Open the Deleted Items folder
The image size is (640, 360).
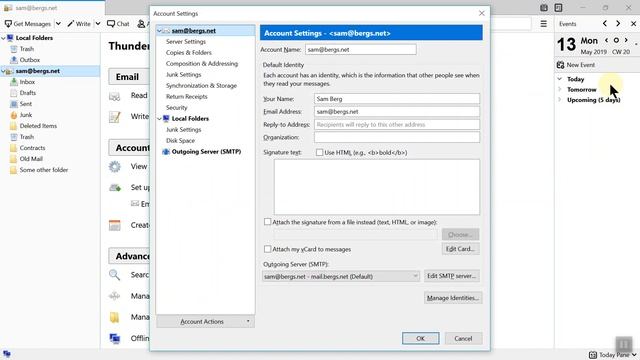coord(38,126)
